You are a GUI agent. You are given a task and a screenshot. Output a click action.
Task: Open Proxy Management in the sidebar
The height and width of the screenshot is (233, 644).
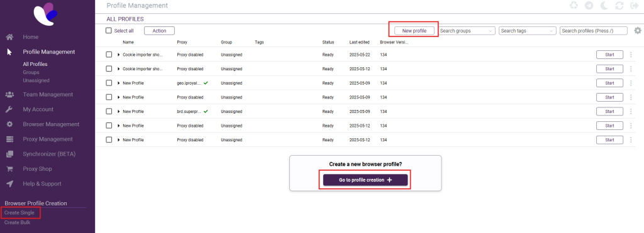click(48, 139)
